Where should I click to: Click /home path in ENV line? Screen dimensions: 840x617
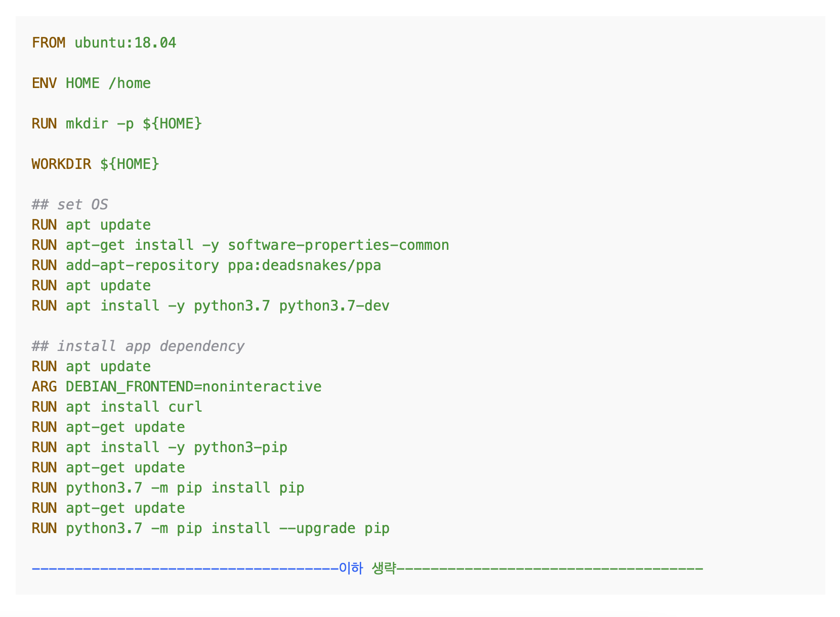click(130, 83)
